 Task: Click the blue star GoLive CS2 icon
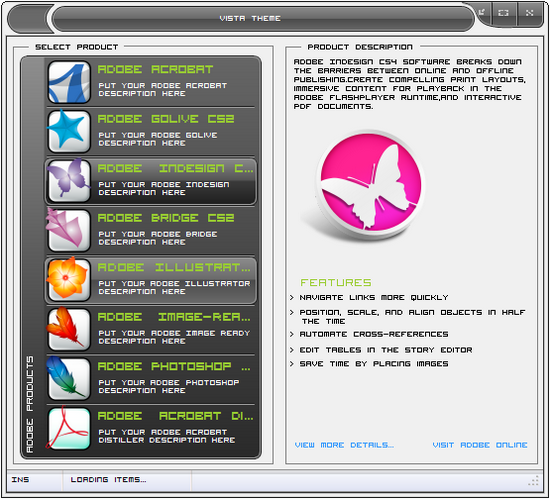[69, 131]
